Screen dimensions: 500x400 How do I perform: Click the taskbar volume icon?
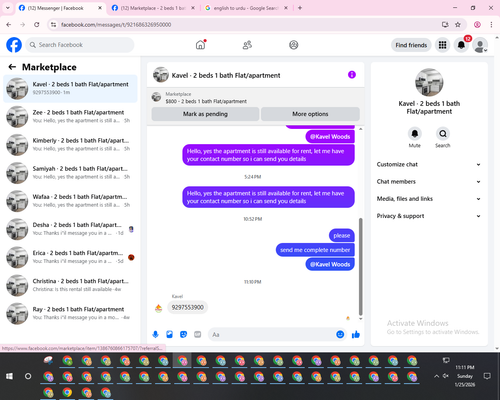click(x=446, y=376)
